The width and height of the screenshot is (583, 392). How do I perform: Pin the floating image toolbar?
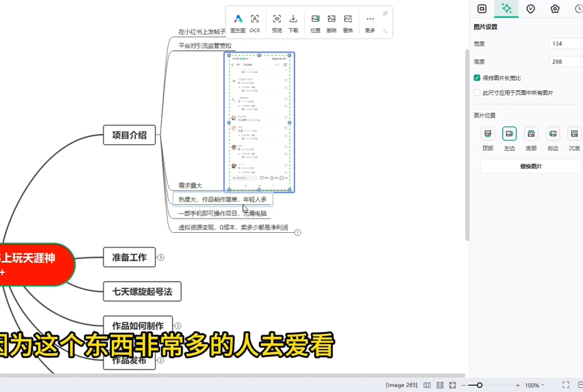pyautogui.click(x=385, y=14)
